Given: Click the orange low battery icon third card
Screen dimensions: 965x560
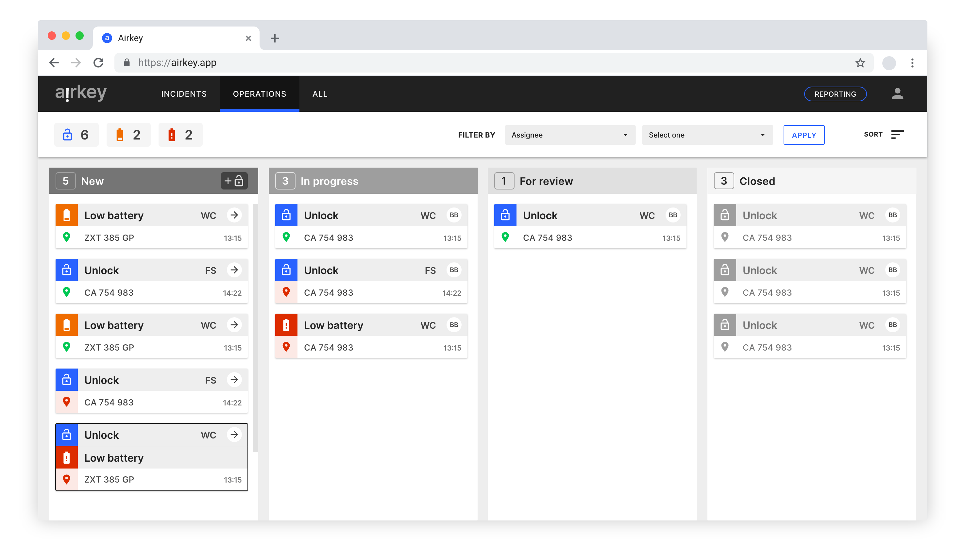Looking at the screenshot, I should tap(67, 325).
